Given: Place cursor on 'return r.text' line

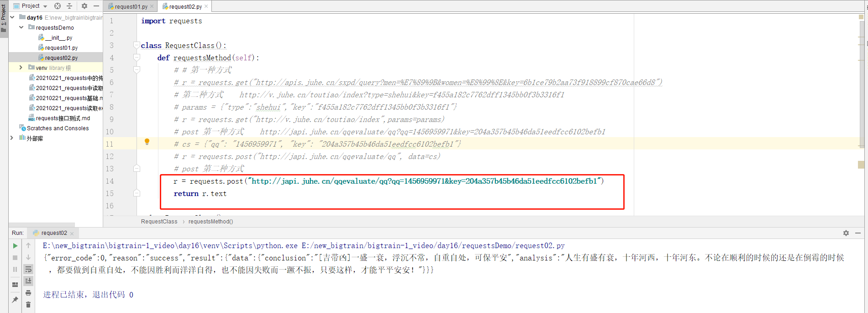Looking at the screenshot, I should [200, 194].
